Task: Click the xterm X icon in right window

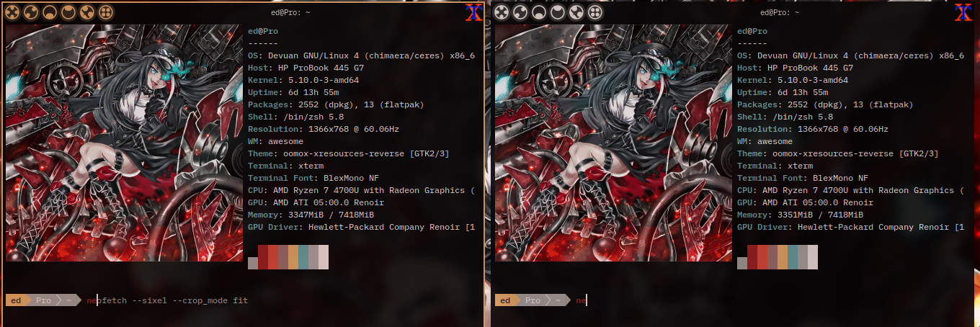Action: pyautogui.click(x=963, y=12)
